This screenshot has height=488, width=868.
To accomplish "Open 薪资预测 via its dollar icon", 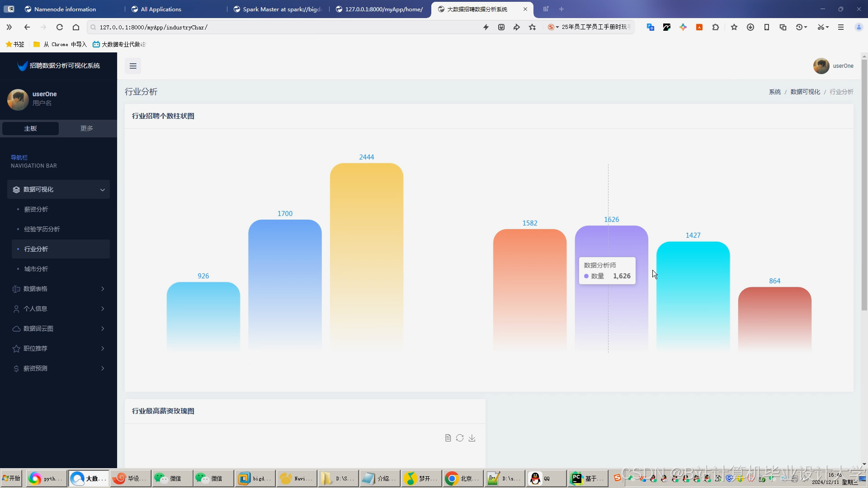I will (16, 368).
